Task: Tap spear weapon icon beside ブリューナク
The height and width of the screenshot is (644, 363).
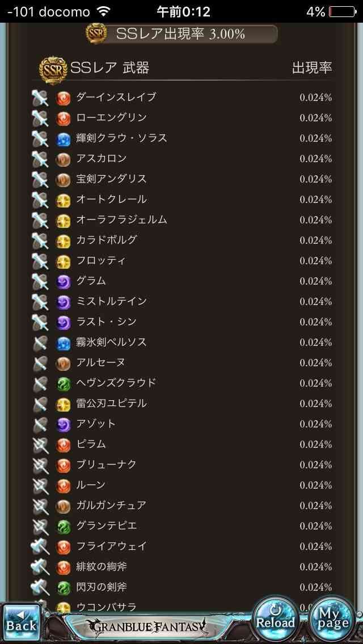Action: coord(40,465)
